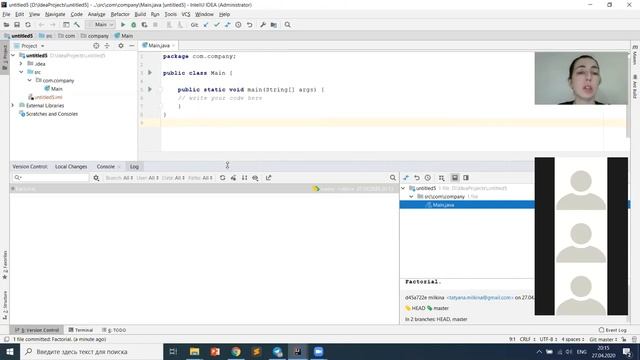Click History Up to Here clock icon in commit details

point(428,178)
